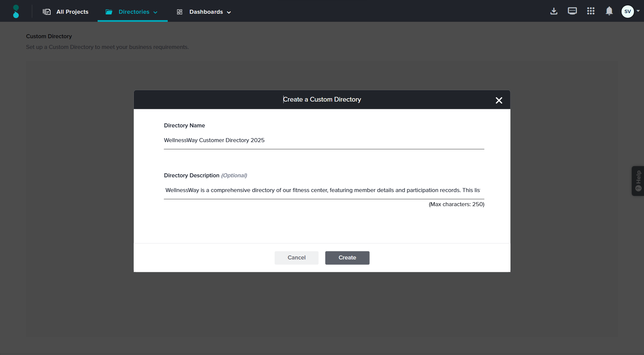
Task: Click the All Projects list icon
Action: [47, 12]
